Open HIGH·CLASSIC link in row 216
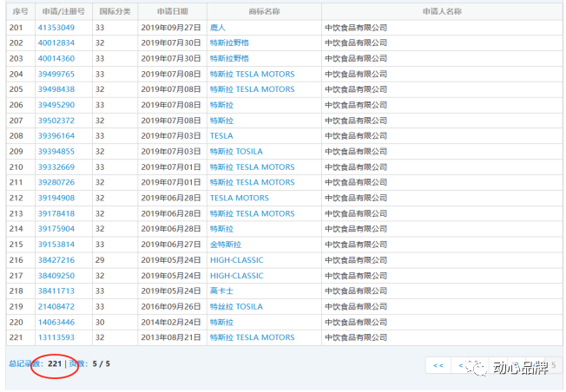Image resolution: width=566 pixels, height=392 pixels. pos(237,260)
